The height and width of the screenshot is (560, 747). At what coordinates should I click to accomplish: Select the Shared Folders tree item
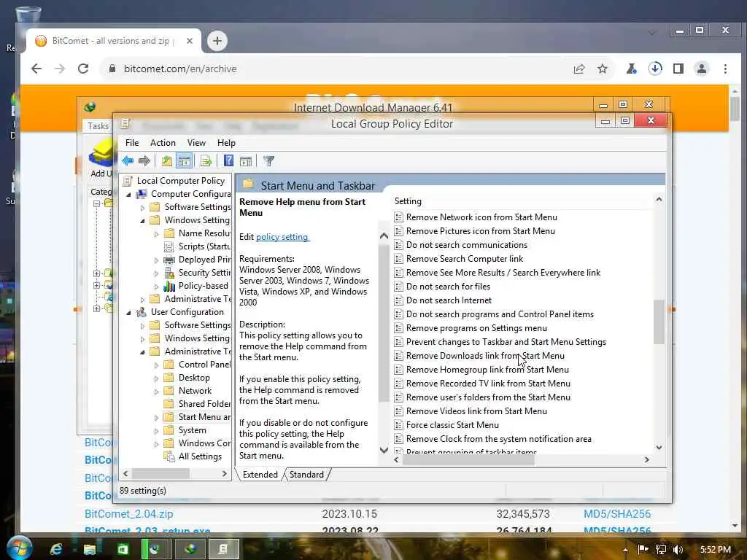tap(204, 404)
